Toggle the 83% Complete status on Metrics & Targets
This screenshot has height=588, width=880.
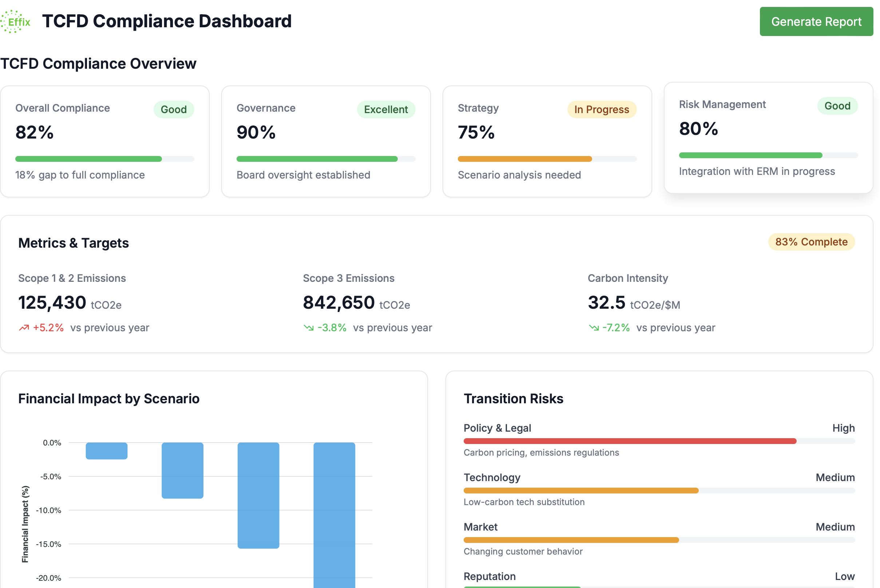[x=811, y=242]
